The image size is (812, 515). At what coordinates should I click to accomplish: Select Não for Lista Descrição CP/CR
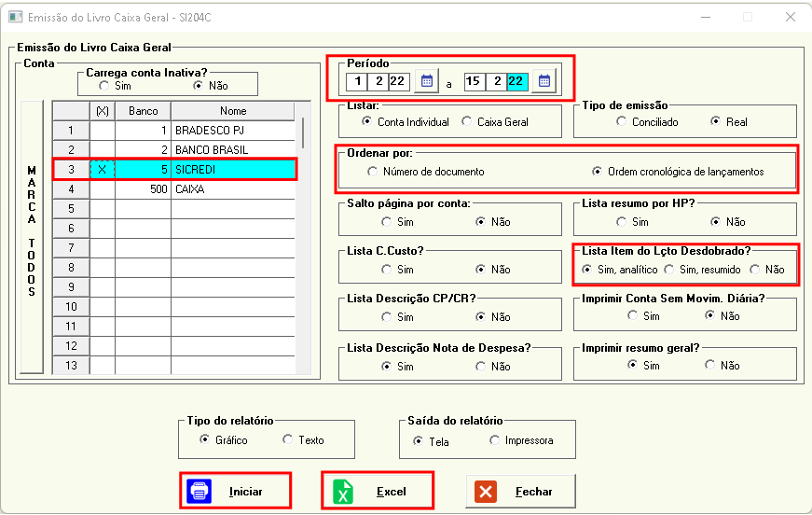[x=480, y=317]
